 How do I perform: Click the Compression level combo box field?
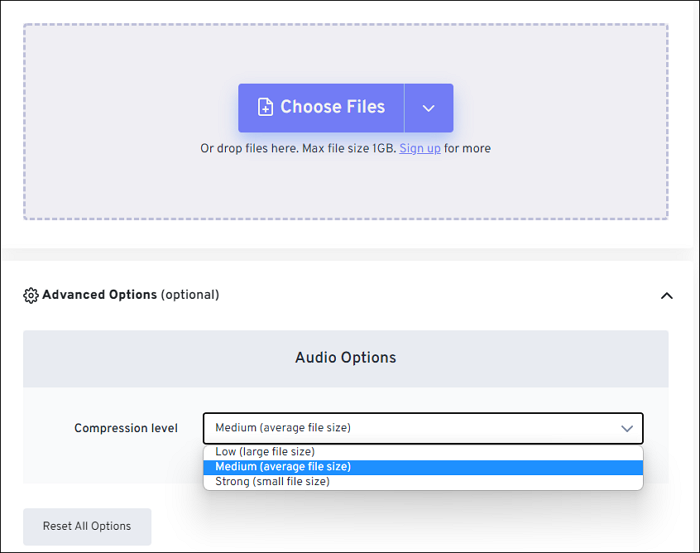[400, 428]
